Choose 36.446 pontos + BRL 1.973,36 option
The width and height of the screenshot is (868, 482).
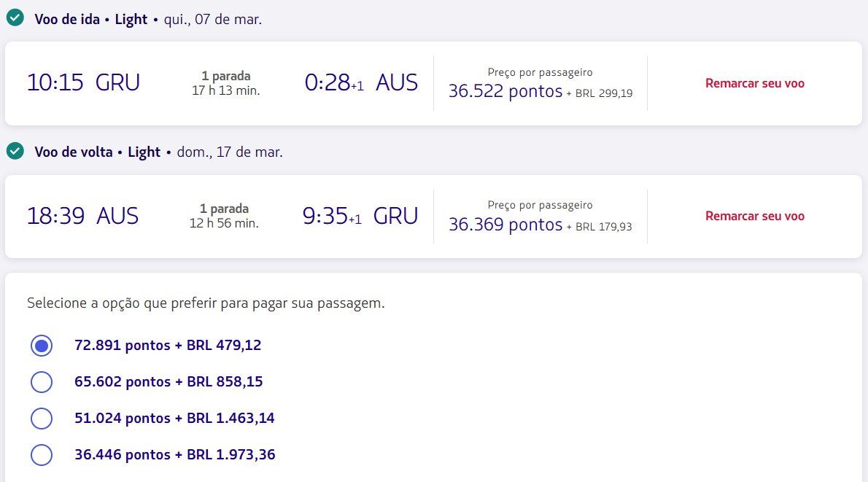pos(42,455)
